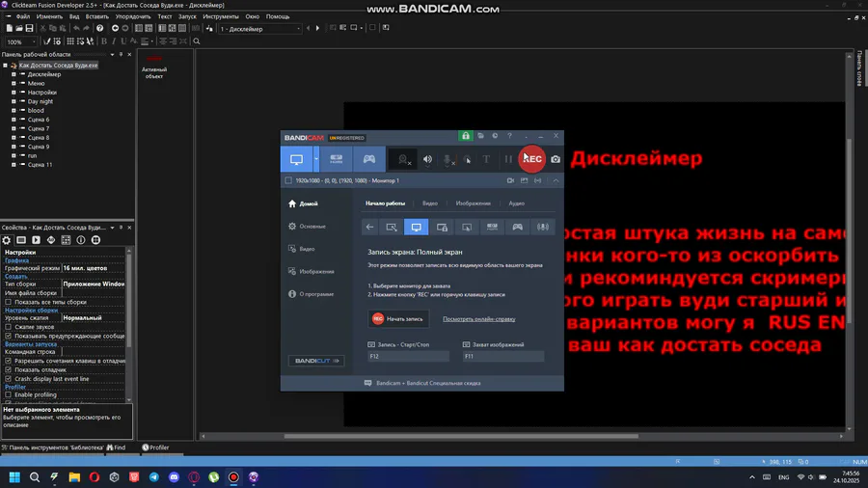Toggle Enable profiling checkbox
Viewport: 868px width, 488px height.
coord(9,395)
